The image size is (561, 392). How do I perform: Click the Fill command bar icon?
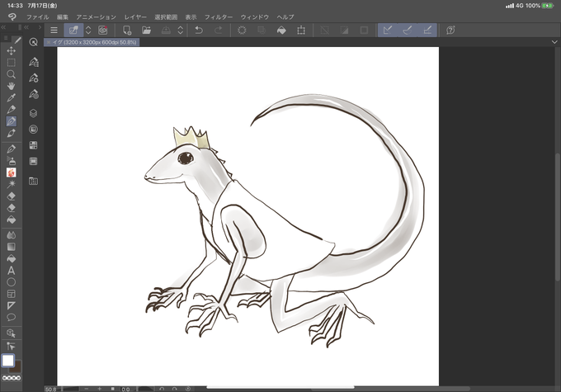(281, 30)
